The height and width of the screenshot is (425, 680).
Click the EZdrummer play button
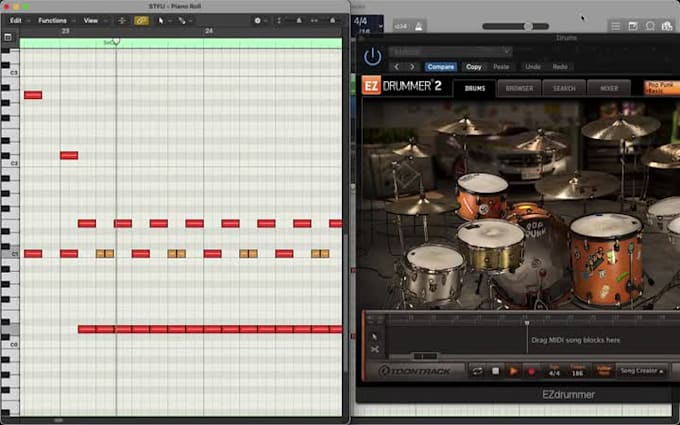pyautogui.click(x=513, y=371)
